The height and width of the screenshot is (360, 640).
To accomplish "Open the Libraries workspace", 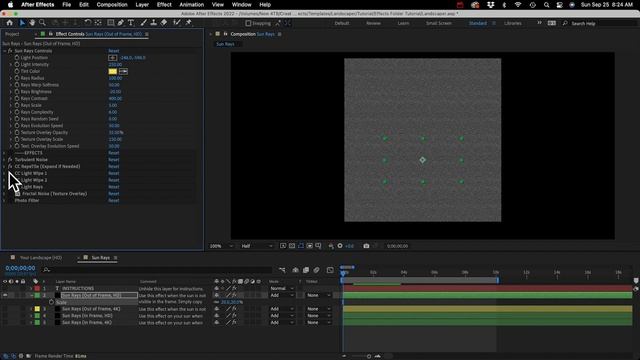I will pyautogui.click(x=513, y=23).
